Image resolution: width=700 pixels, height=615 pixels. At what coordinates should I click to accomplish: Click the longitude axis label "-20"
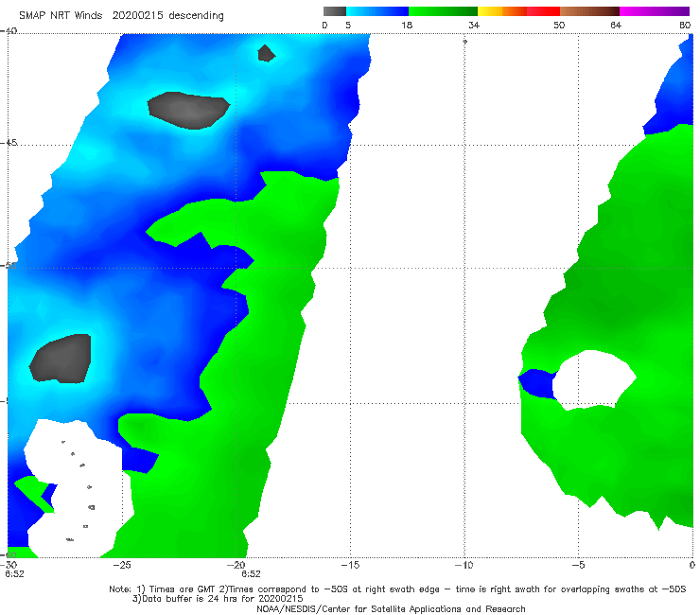236,565
